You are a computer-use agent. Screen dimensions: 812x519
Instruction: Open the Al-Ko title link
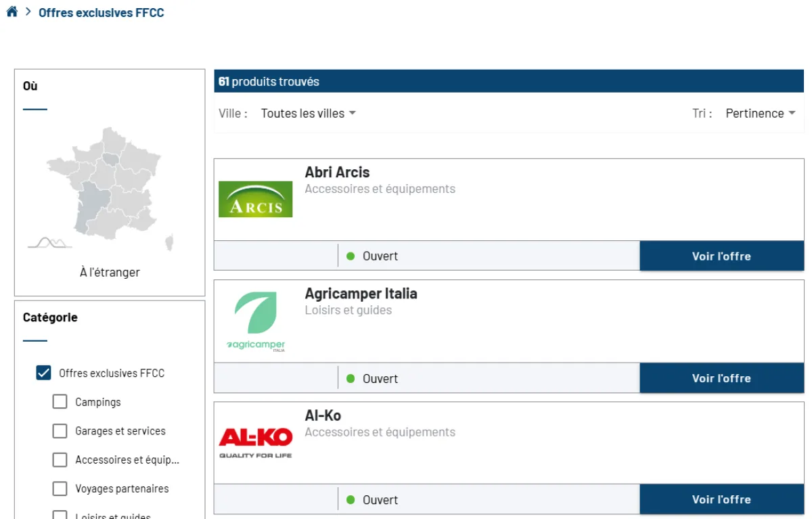click(323, 415)
